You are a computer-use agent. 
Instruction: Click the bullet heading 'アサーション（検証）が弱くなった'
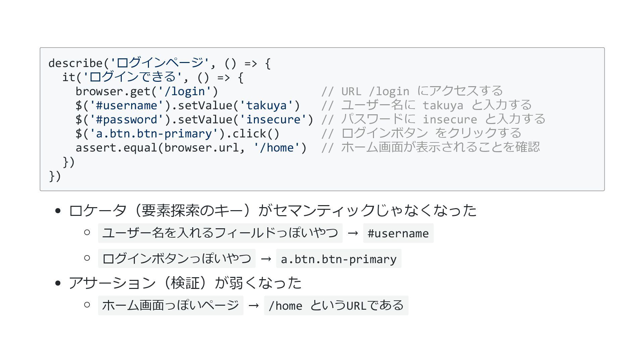[185, 283]
